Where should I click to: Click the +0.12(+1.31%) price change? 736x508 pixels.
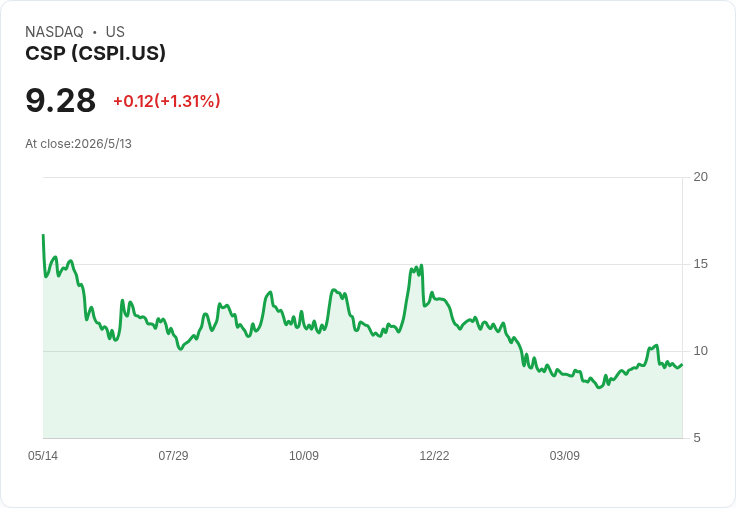(x=167, y=101)
